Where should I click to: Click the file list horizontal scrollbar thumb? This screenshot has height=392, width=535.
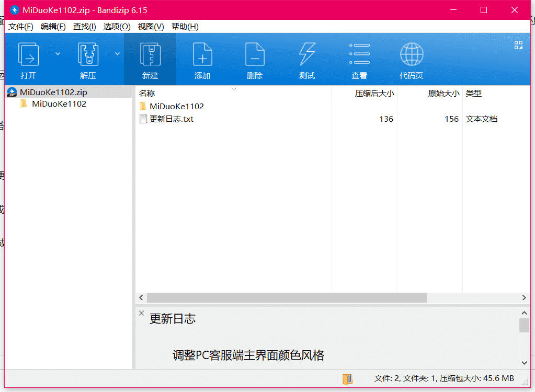point(287,297)
